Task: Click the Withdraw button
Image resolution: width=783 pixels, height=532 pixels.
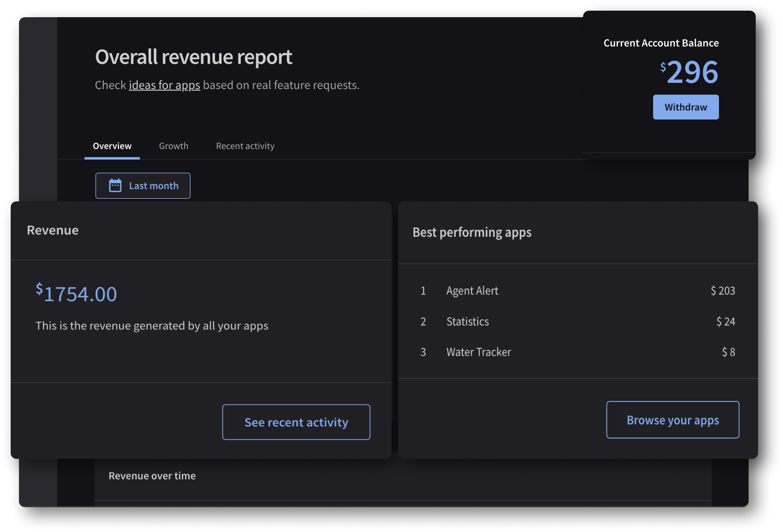Action: 686,107
